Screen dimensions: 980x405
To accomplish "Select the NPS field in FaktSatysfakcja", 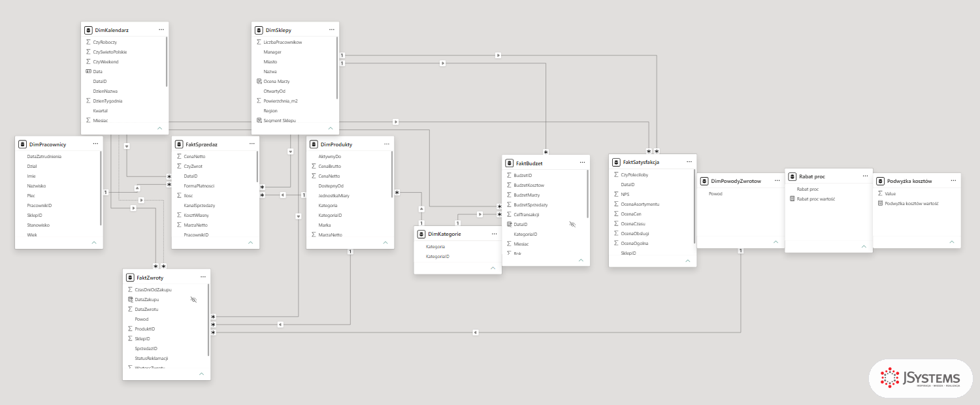I will [x=625, y=194].
